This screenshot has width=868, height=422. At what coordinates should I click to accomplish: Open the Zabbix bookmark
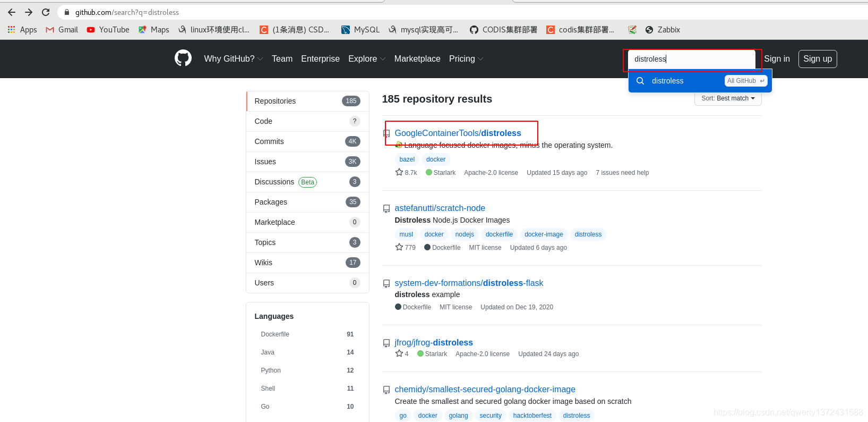[663, 30]
